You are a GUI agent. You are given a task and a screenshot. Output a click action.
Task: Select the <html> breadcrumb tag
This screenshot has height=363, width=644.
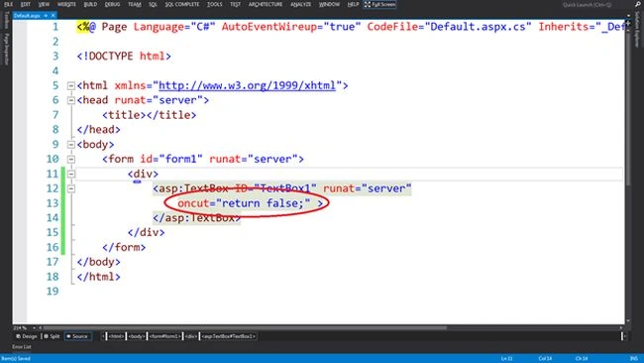click(x=116, y=336)
